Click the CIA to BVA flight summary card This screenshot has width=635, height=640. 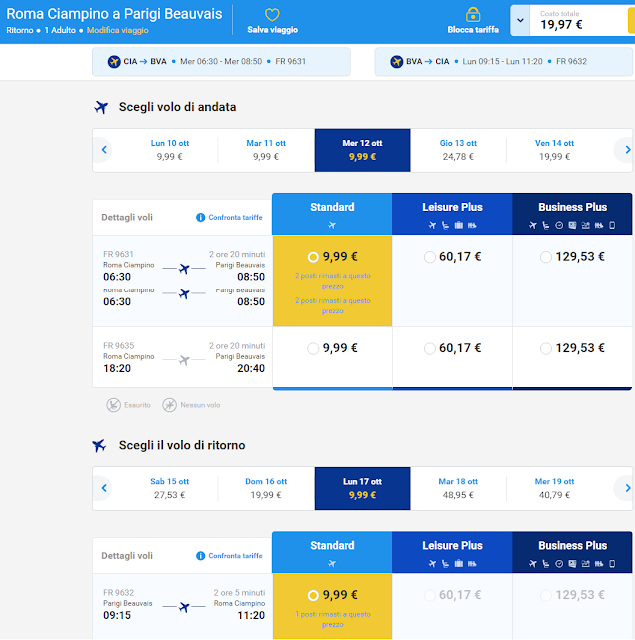point(221,62)
